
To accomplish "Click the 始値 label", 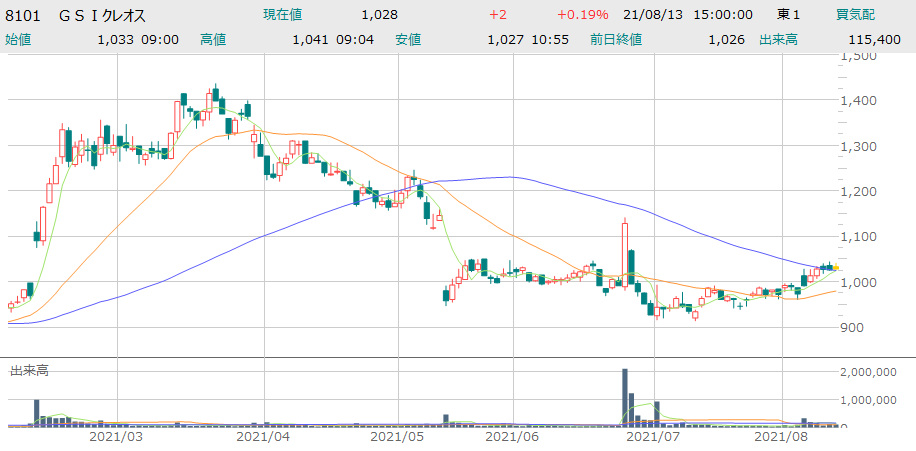I will click(x=18, y=39).
